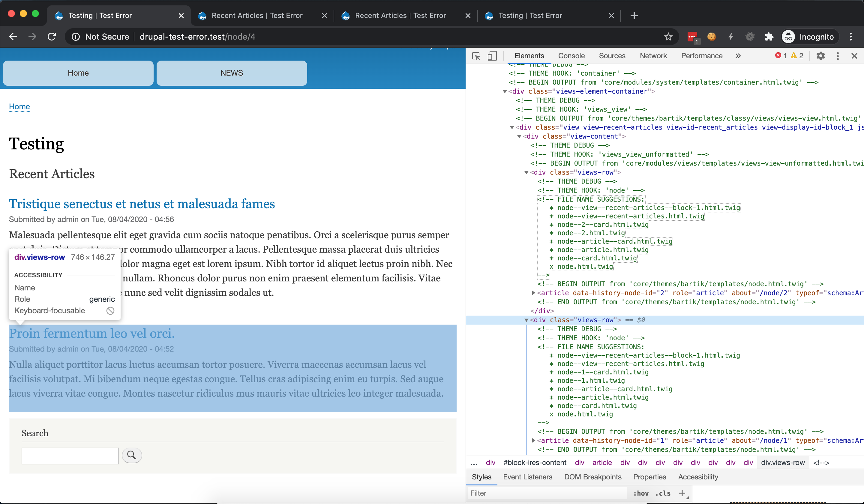Close the DevTools panel

point(854,56)
